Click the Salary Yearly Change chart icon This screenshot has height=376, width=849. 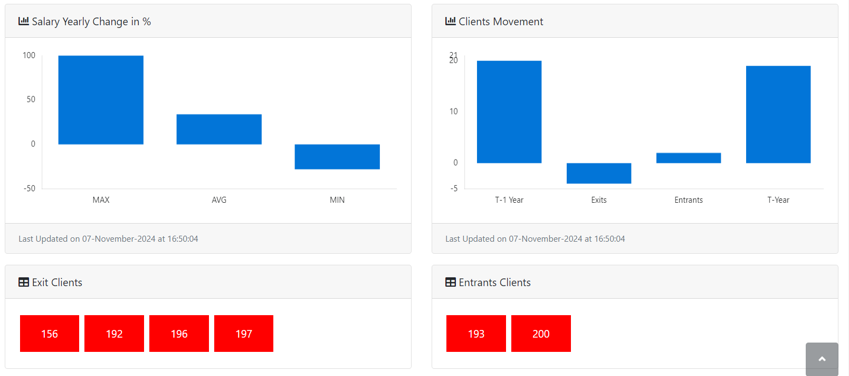[x=23, y=22]
